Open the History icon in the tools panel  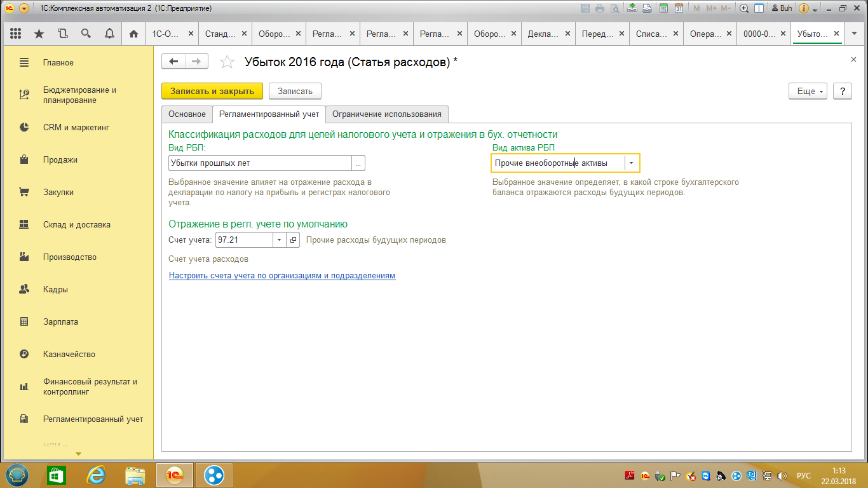pyautogui.click(x=62, y=34)
